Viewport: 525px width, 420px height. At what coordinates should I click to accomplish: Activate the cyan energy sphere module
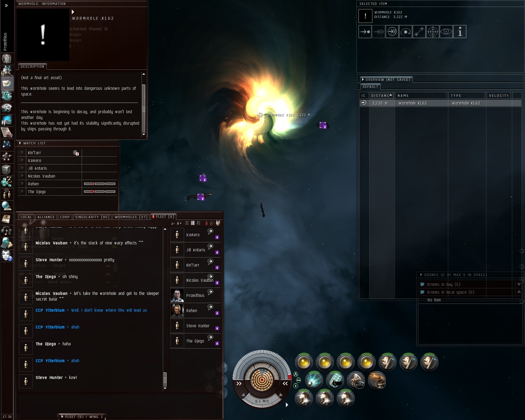314,380
